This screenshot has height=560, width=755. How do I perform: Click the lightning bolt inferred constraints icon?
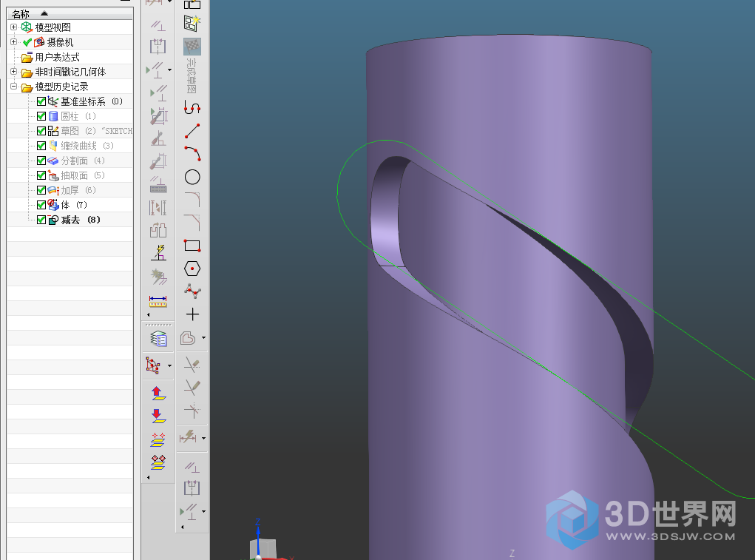[x=159, y=252]
